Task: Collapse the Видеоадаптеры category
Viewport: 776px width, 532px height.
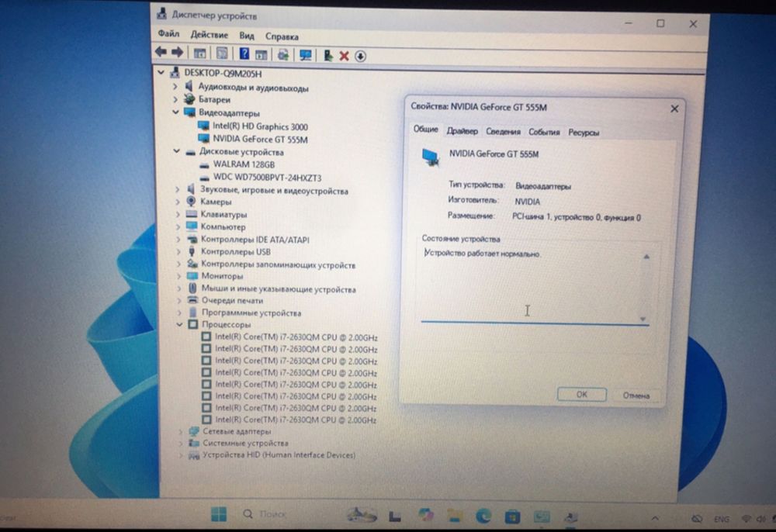Action: [175, 112]
